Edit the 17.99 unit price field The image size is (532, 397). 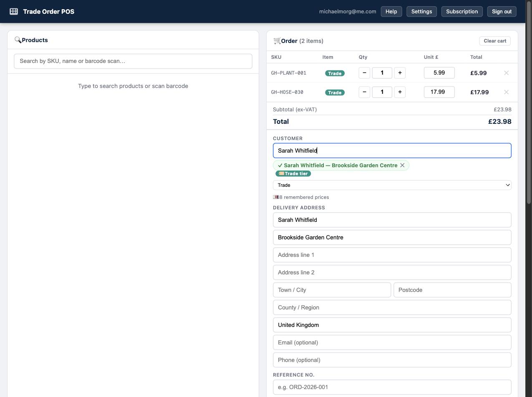[439, 92]
